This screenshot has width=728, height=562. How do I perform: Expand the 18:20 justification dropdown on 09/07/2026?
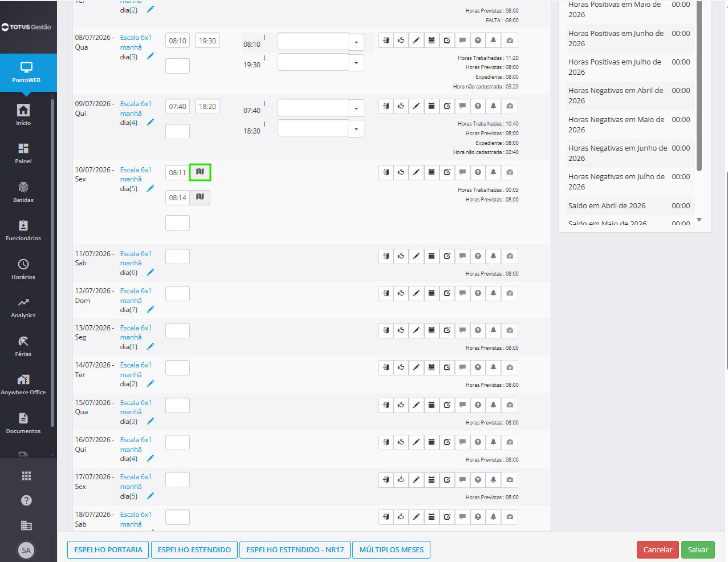point(356,128)
